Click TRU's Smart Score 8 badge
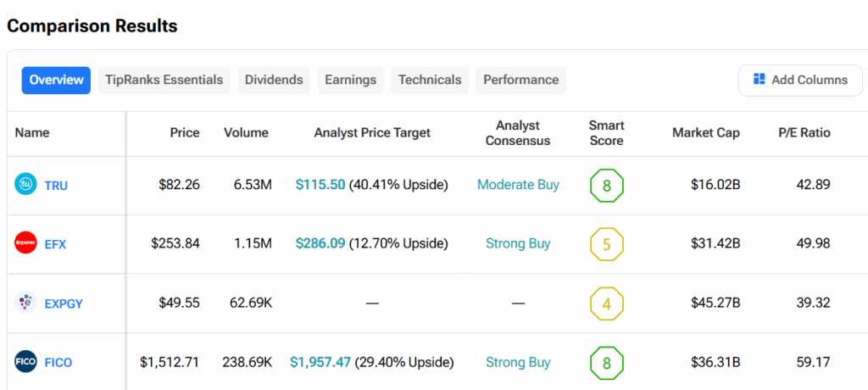Image resolution: width=868 pixels, height=390 pixels. point(606,185)
